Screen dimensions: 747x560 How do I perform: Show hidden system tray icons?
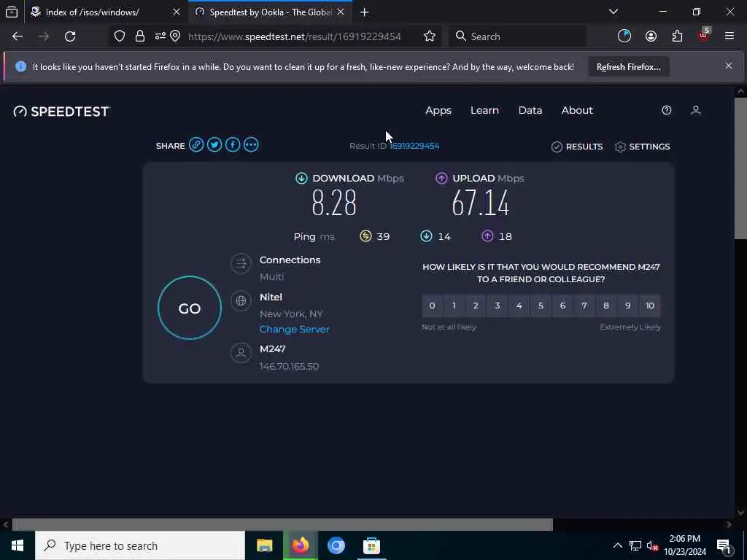point(617,545)
